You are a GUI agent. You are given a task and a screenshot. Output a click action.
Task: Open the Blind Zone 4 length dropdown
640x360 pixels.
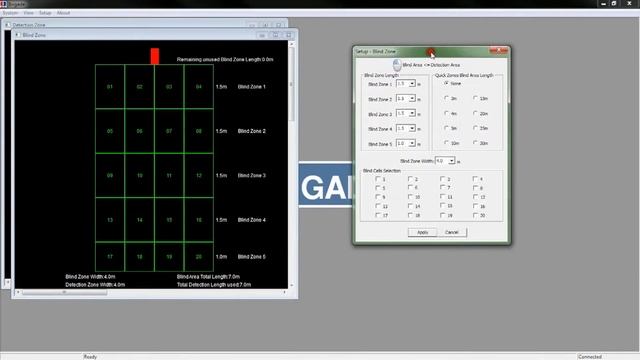tap(412, 128)
